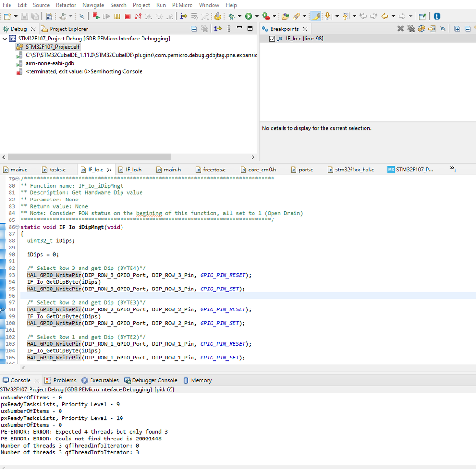The width and height of the screenshot is (476, 469).
Task: Open dropdown next to New file icon
Action: pos(16,16)
